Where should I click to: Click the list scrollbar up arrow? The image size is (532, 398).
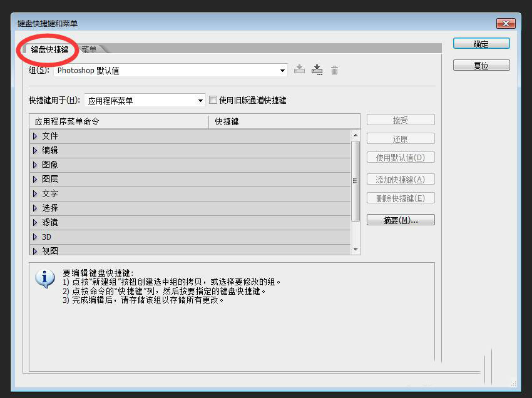click(x=356, y=135)
